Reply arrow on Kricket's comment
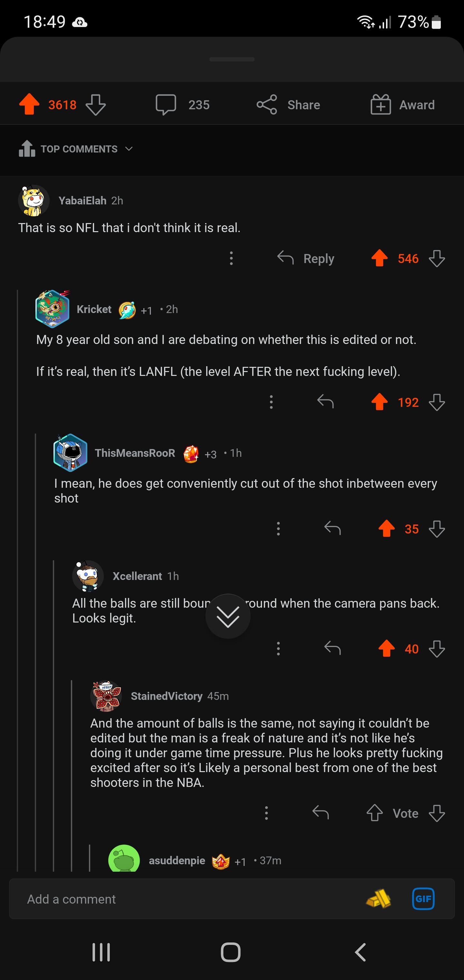Image resolution: width=464 pixels, height=980 pixels. [325, 402]
